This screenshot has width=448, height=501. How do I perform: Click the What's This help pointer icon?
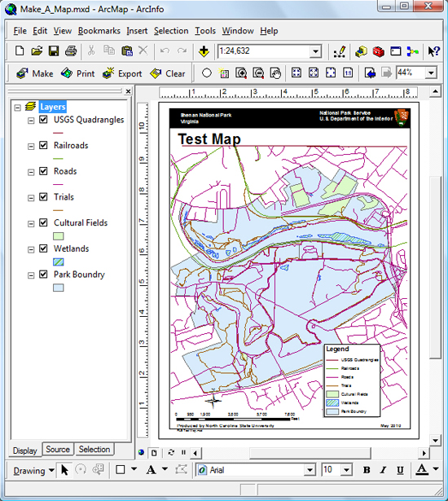point(433,51)
